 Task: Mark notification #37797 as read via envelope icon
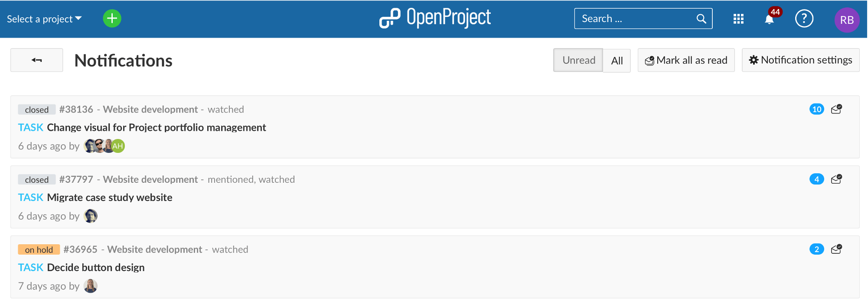tap(836, 179)
